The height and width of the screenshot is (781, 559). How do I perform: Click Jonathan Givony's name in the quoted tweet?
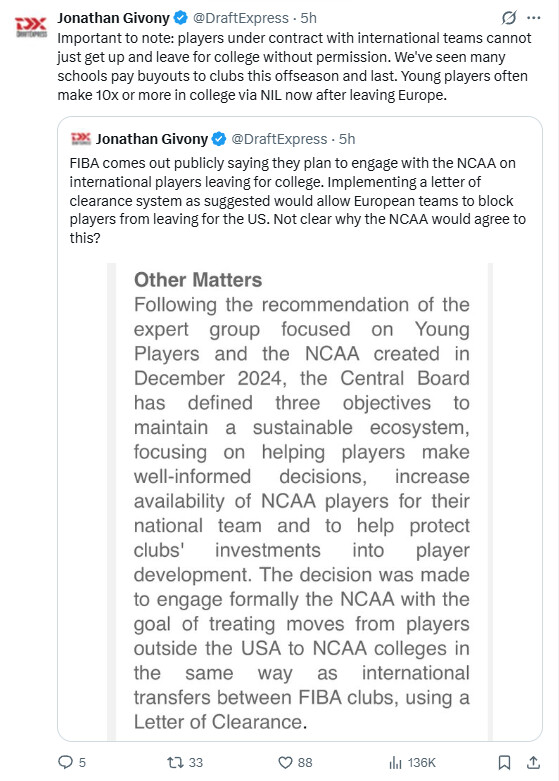pyautogui.click(x=152, y=138)
